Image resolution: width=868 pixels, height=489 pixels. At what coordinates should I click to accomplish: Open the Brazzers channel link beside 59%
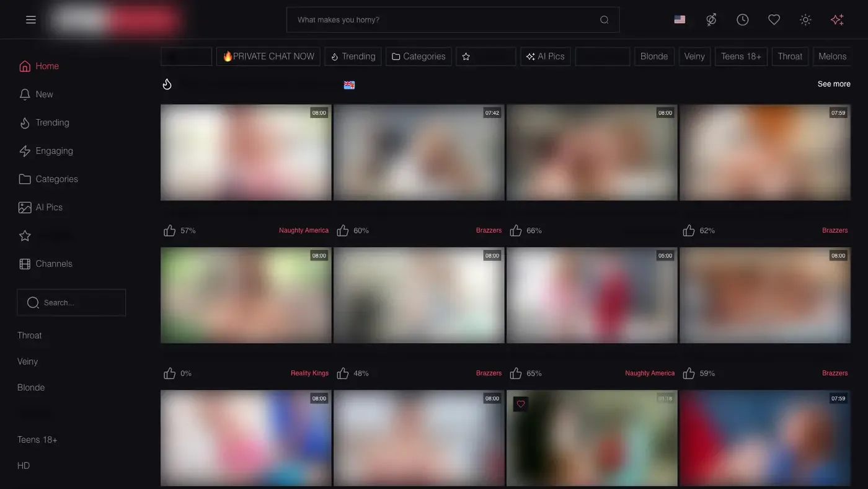pos(835,373)
